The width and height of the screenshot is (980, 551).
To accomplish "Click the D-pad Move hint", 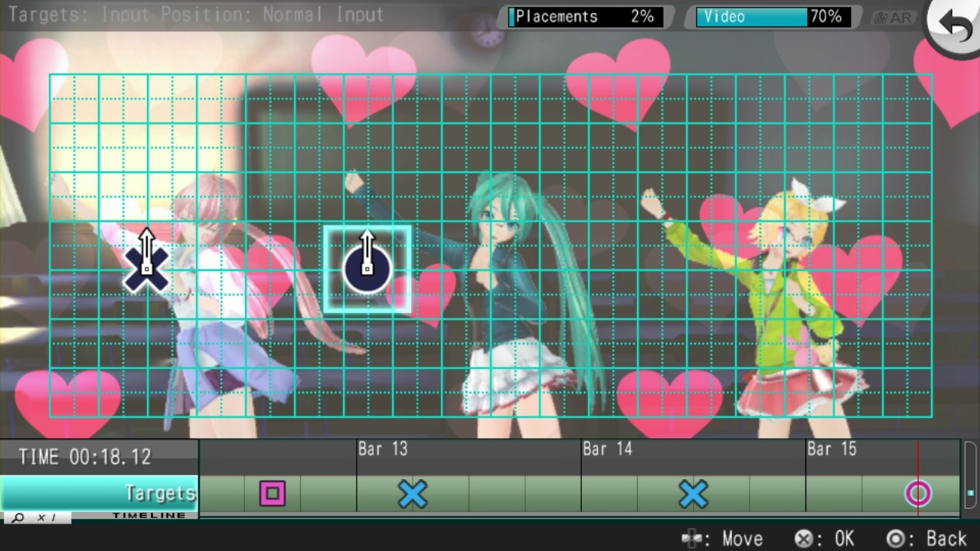I will point(722,539).
